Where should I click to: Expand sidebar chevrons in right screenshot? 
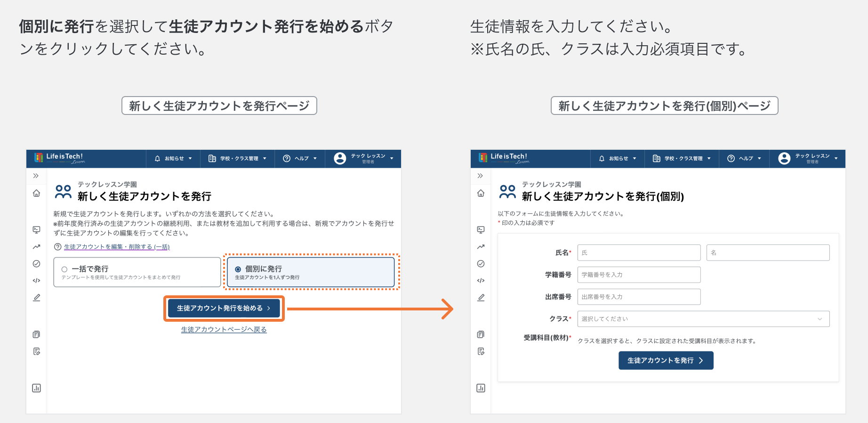click(x=480, y=176)
